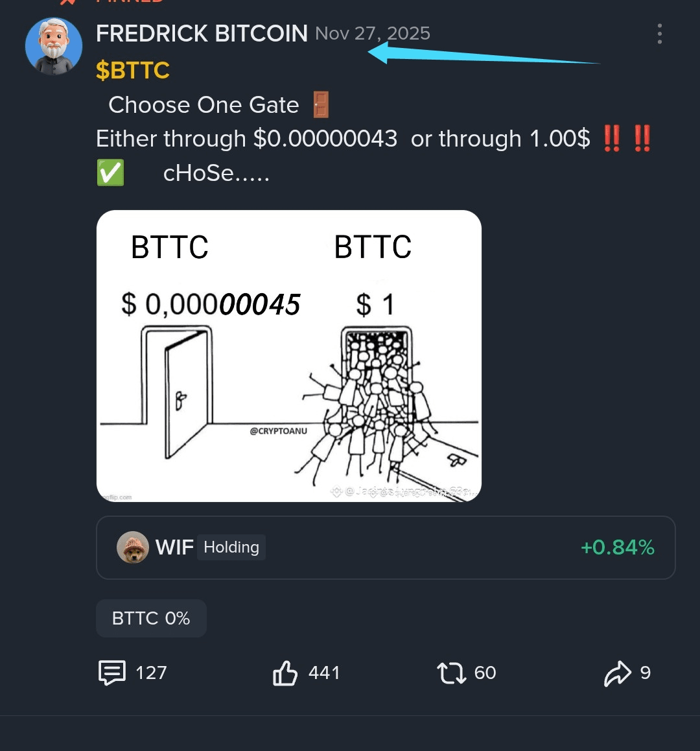Click the comment speech-bubble icon
This screenshot has height=751, width=700.
click(112, 673)
